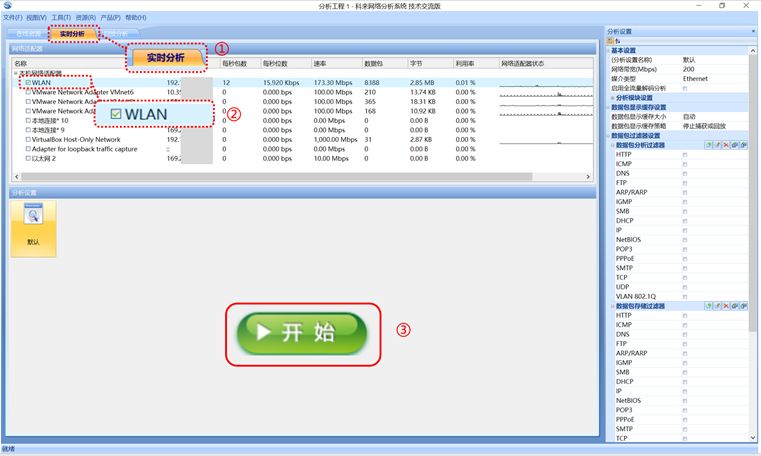Import filters into 数据包分析过滤器

pos(735,145)
